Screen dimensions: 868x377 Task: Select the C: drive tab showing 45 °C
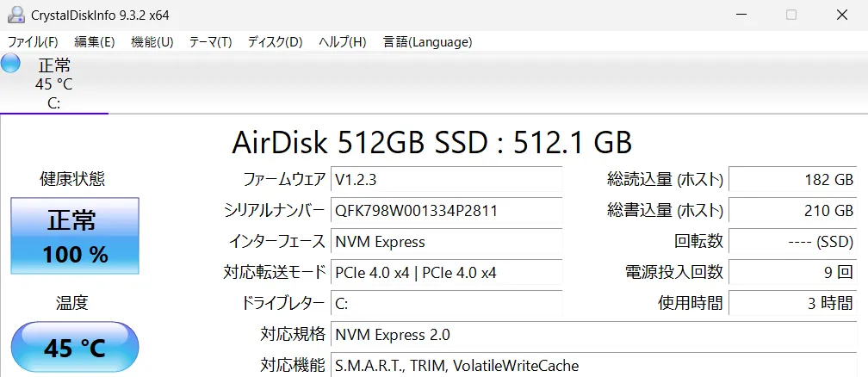(53, 83)
